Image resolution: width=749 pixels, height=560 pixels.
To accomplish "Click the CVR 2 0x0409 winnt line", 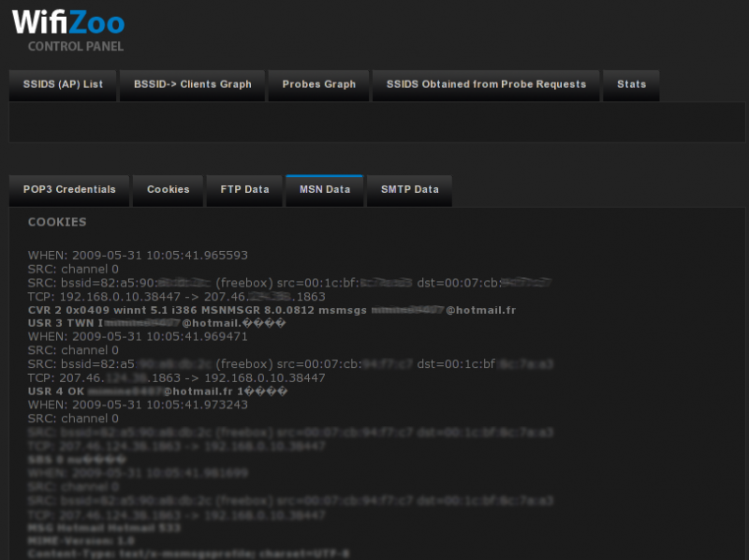I will [272, 309].
